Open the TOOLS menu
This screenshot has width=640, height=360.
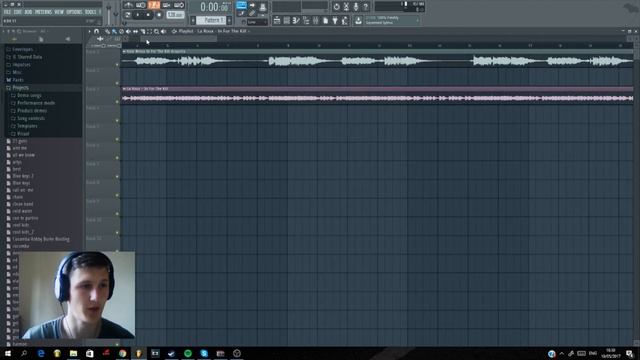pos(91,12)
